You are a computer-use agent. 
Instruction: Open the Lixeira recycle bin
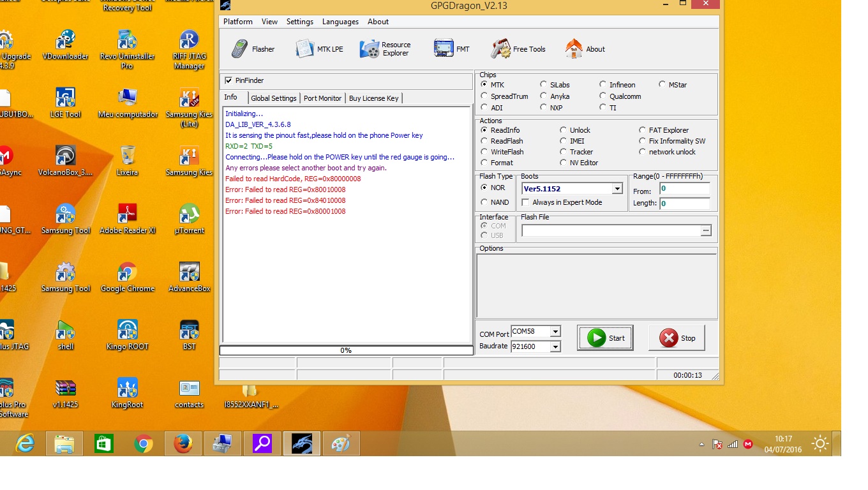pyautogui.click(x=127, y=161)
